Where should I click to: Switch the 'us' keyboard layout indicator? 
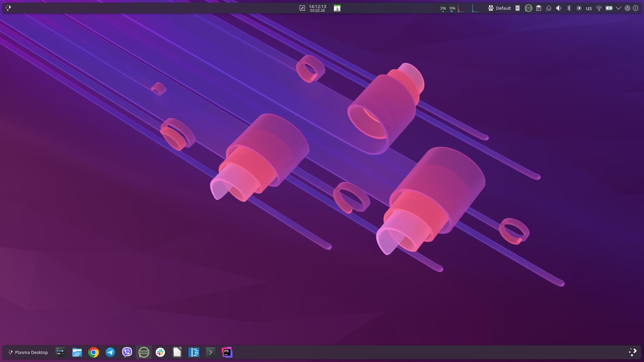point(589,8)
